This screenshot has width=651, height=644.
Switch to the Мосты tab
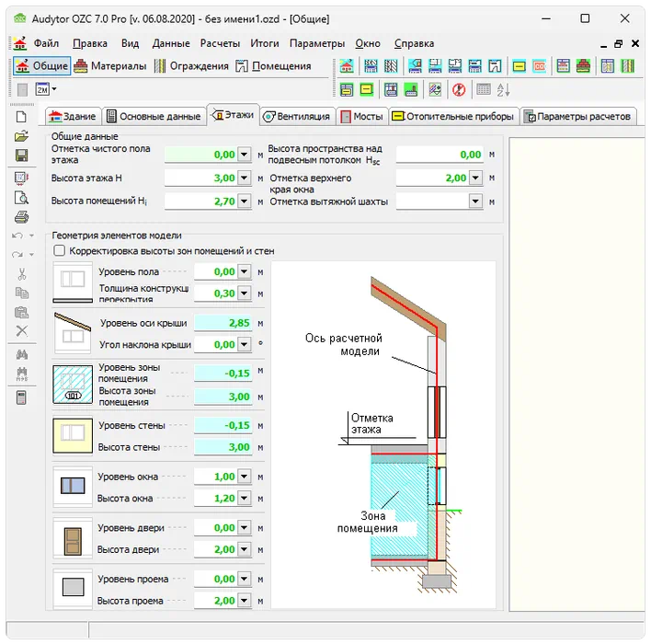coord(362,116)
